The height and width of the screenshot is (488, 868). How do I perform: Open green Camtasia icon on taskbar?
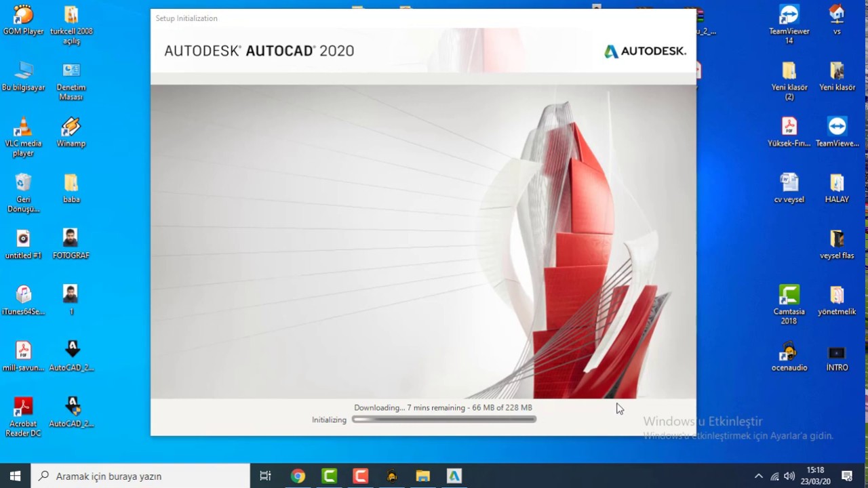tap(329, 476)
